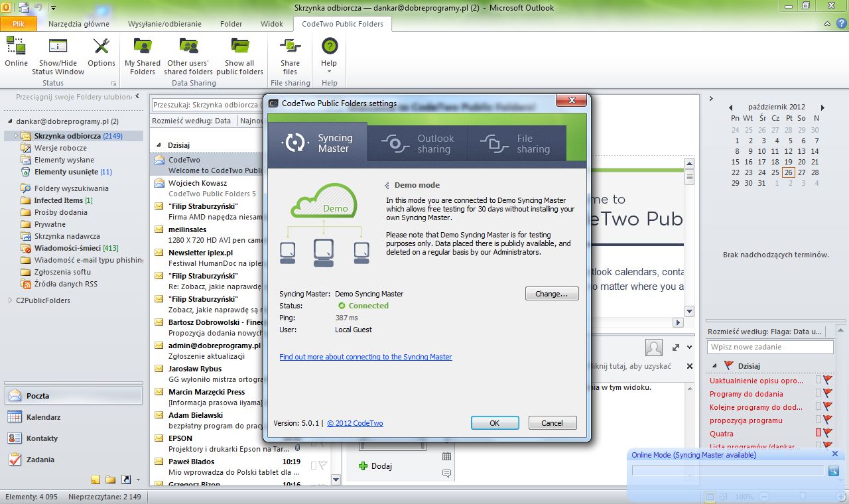The height and width of the screenshot is (504, 849).
Task: Collapse the dankar@dobreprogramy.pl account node
Action: [x=10, y=122]
